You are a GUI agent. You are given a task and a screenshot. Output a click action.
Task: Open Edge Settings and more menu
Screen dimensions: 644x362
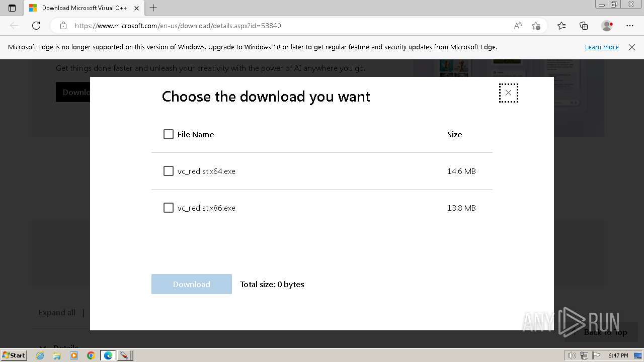(x=630, y=26)
